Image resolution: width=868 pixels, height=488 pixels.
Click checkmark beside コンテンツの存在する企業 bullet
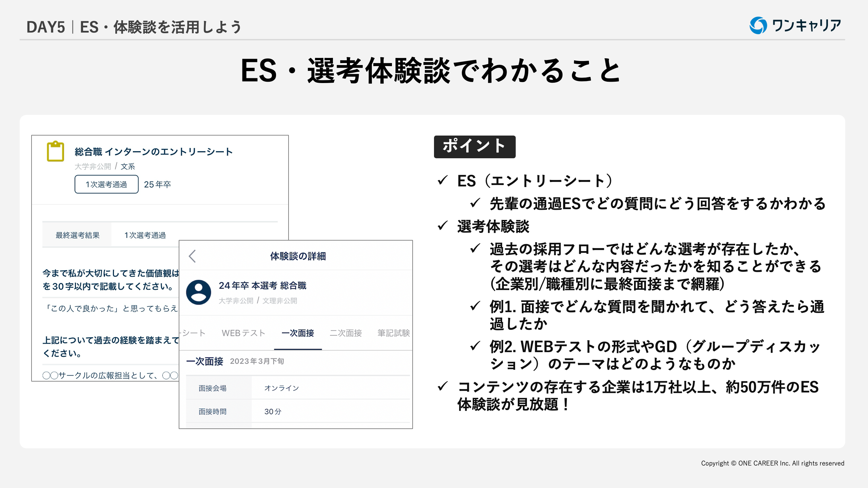pyautogui.click(x=442, y=386)
